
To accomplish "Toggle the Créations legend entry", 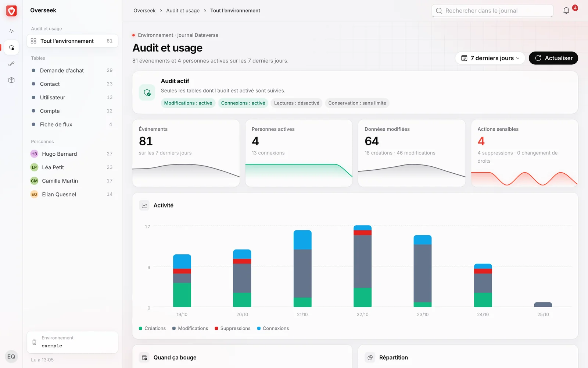I will tap(152, 328).
